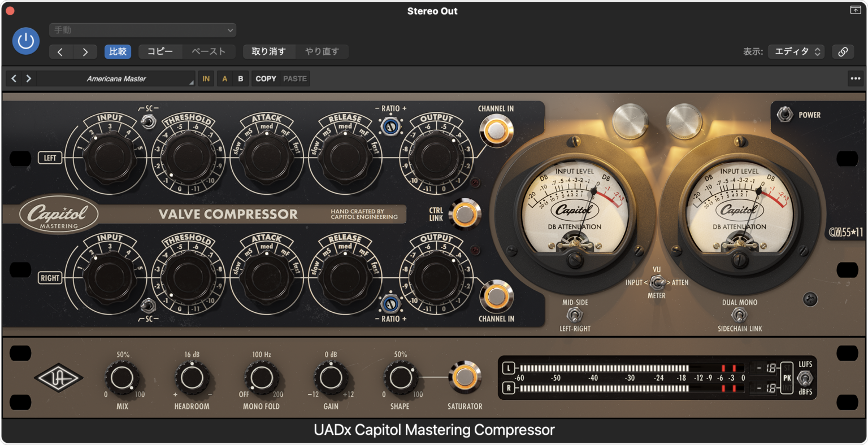Click the plugin bypass power icon top-left
This screenshot has width=868, height=445.
point(25,41)
